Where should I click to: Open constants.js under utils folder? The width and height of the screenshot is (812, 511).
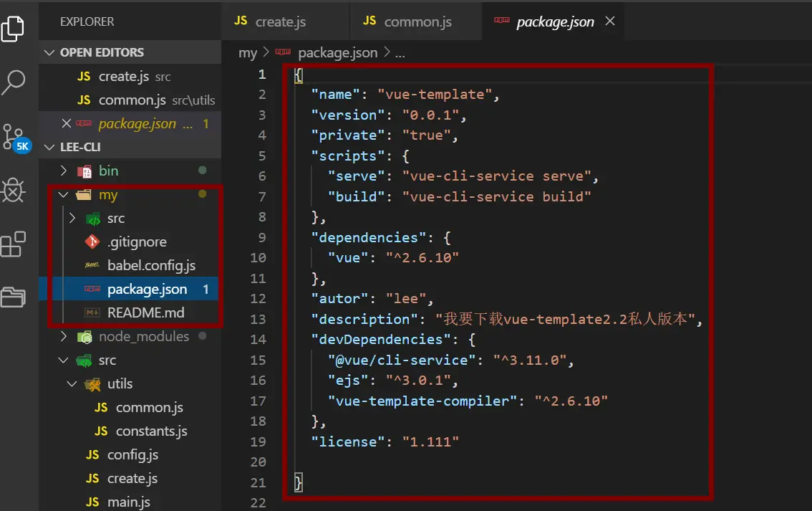tap(151, 431)
